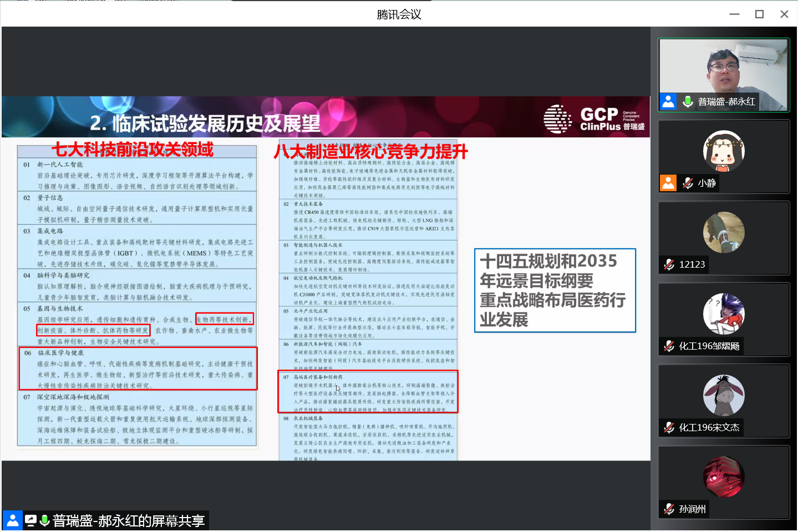
Task: Click the muted microphone icon beside 12123
Action: [x=669, y=264]
